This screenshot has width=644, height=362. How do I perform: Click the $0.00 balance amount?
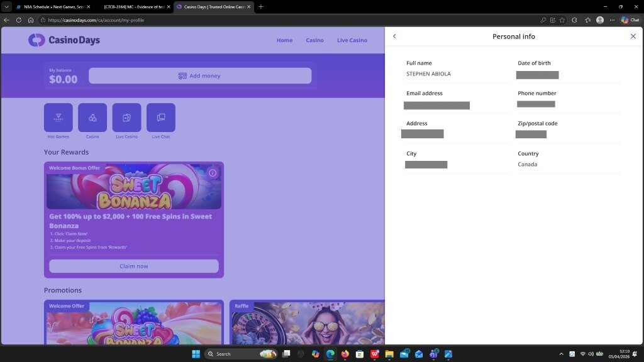[64, 79]
